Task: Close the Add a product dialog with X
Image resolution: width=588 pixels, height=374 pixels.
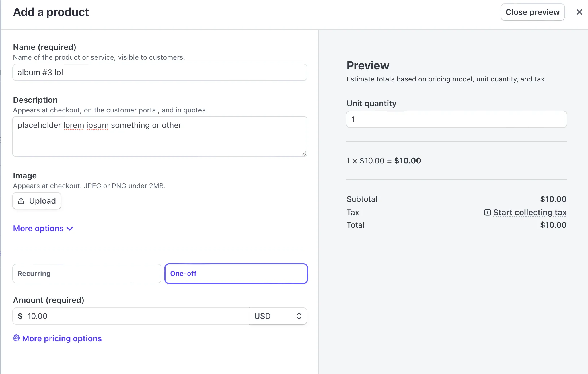Action: tap(579, 12)
